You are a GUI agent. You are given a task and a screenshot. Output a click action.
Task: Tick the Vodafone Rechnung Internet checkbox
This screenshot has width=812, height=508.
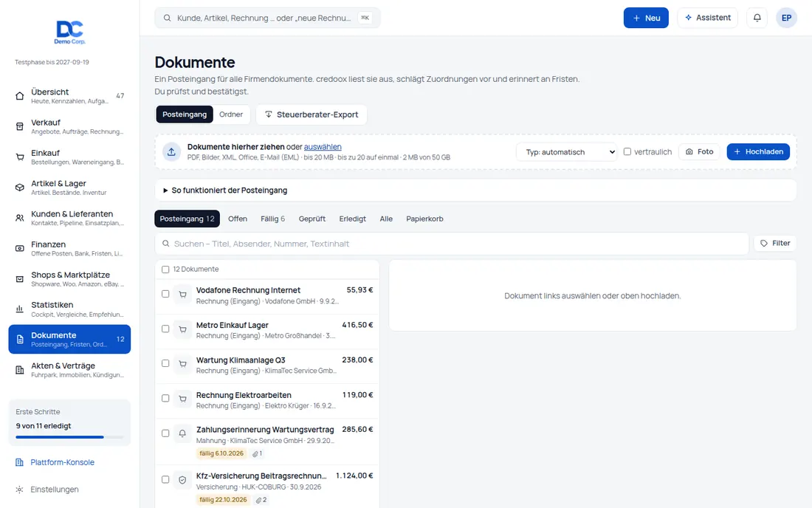click(165, 294)
